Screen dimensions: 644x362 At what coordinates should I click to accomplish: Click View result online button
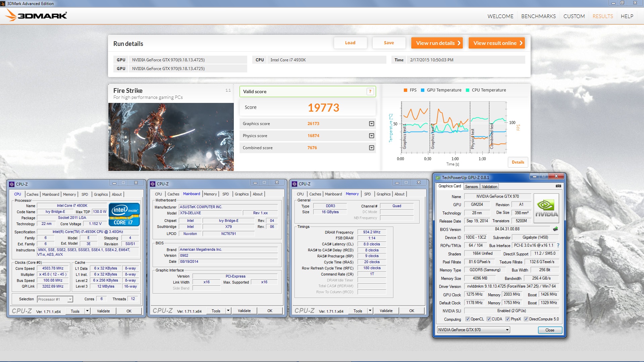497,43
